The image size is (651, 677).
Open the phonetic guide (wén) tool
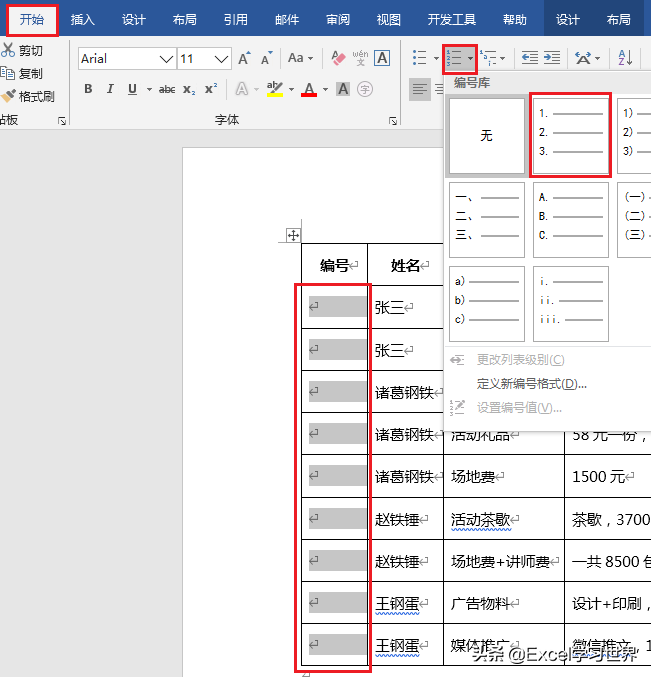point(360,58)
